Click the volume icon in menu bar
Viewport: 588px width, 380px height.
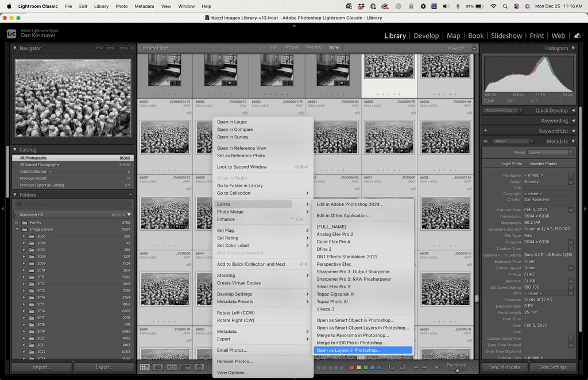tap(446, 6)
